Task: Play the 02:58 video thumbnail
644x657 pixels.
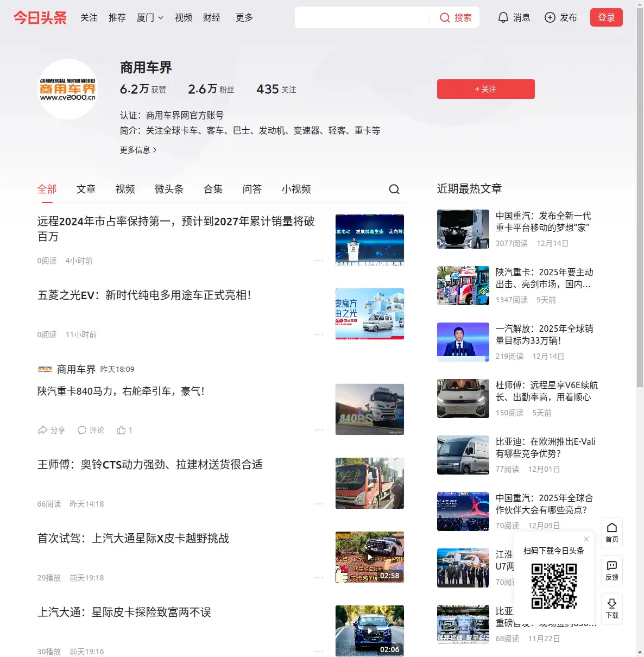Action: (x=370, y=557)
